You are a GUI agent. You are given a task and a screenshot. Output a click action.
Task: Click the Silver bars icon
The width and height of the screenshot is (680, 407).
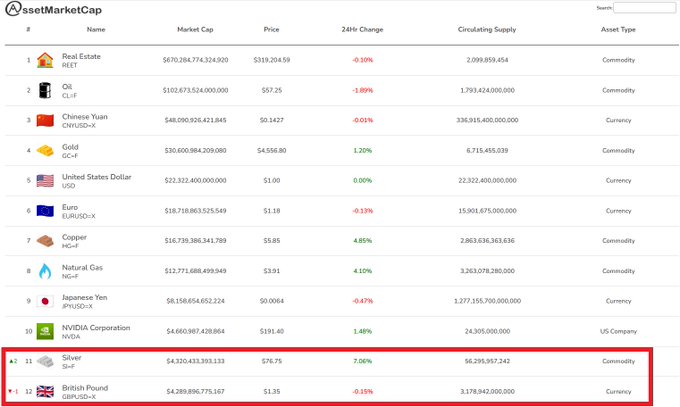coord(45,361)
